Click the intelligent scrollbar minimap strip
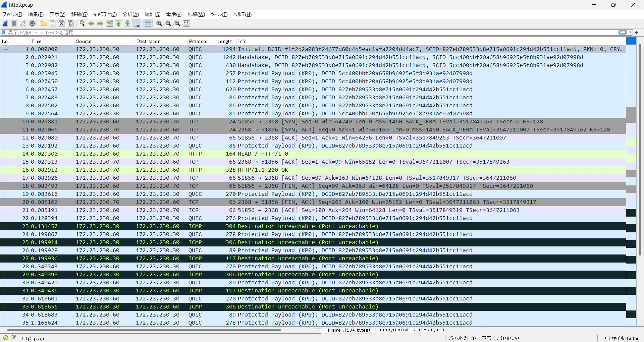Viewport: 644px width, 342px height. (x=631, y=181)
